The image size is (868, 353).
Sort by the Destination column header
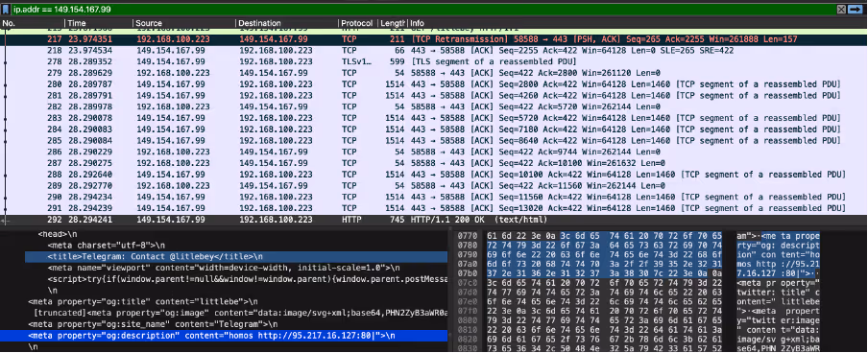[287, 23]
